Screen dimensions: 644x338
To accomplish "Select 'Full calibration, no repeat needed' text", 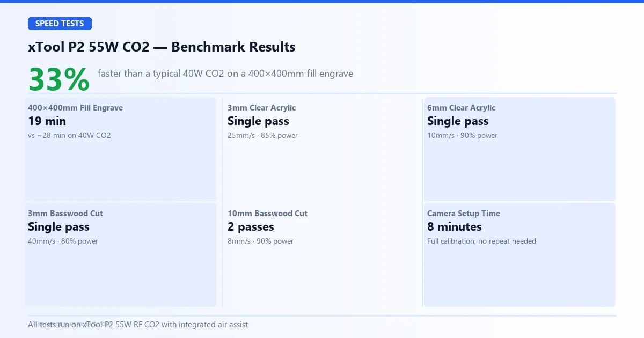I will [481, 241].
